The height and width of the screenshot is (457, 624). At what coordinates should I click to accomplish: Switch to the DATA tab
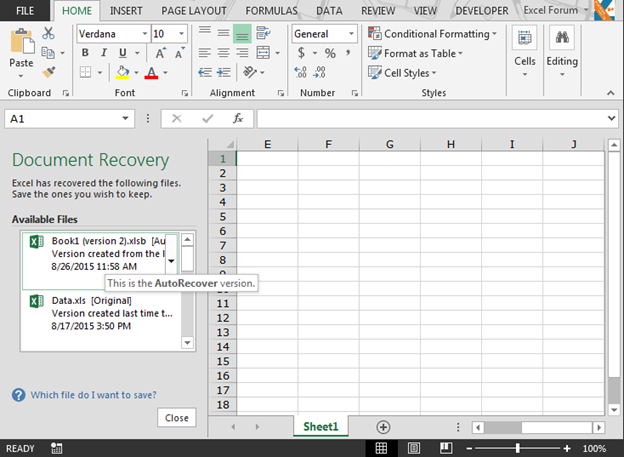(x=329, y=11)
